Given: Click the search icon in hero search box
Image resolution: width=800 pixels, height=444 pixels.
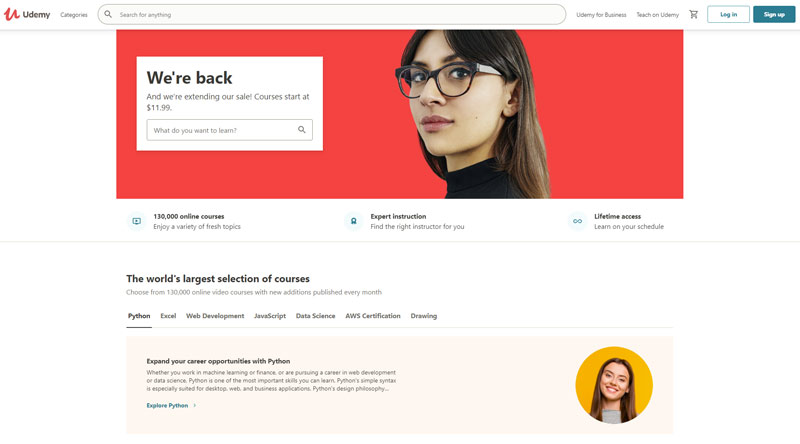Looking at the screenshot, I should click(x=302, y=130).
